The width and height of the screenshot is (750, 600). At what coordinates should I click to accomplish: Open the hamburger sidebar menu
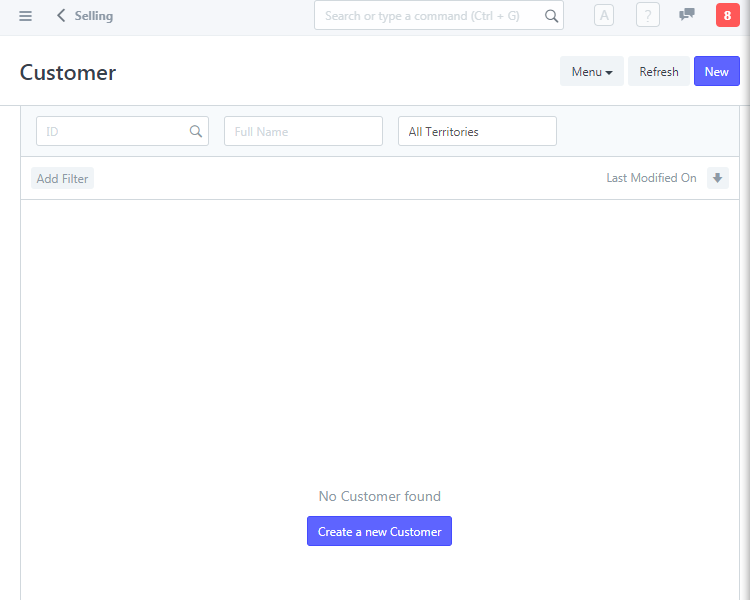click(x=25, y=16)
